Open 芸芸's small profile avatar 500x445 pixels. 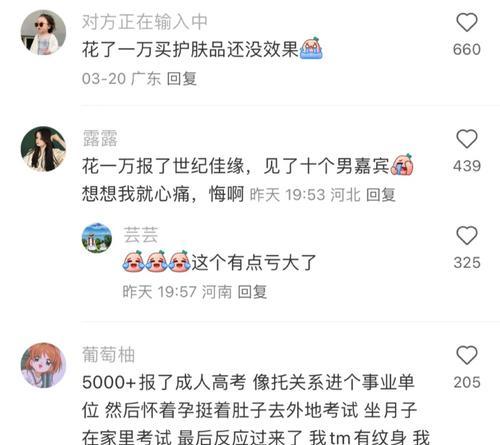[x=97, y=238]
